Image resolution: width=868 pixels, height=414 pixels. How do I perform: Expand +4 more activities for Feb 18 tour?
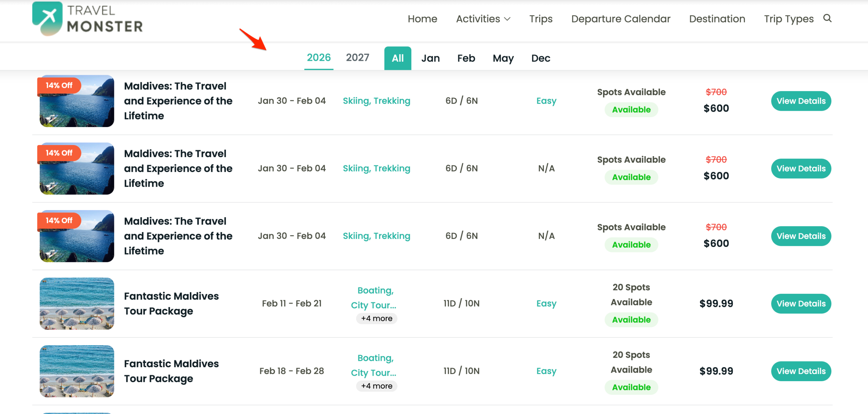[x=376, y=386]
